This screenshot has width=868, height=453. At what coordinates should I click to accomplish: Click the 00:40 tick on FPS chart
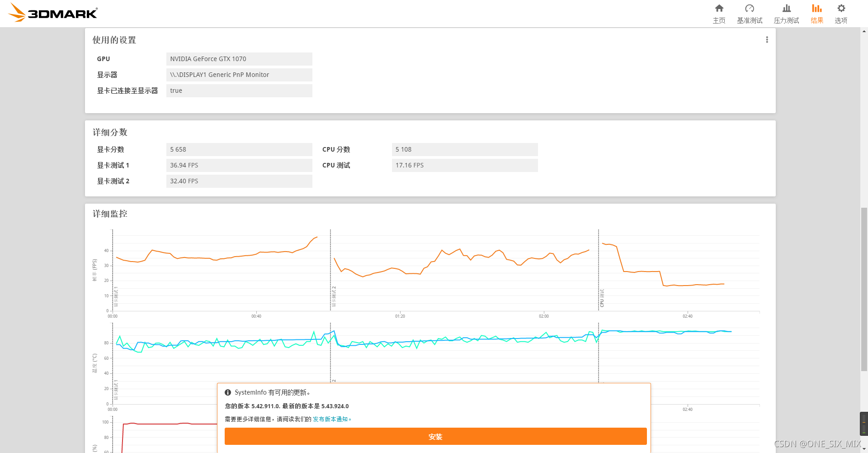(256, 316)
